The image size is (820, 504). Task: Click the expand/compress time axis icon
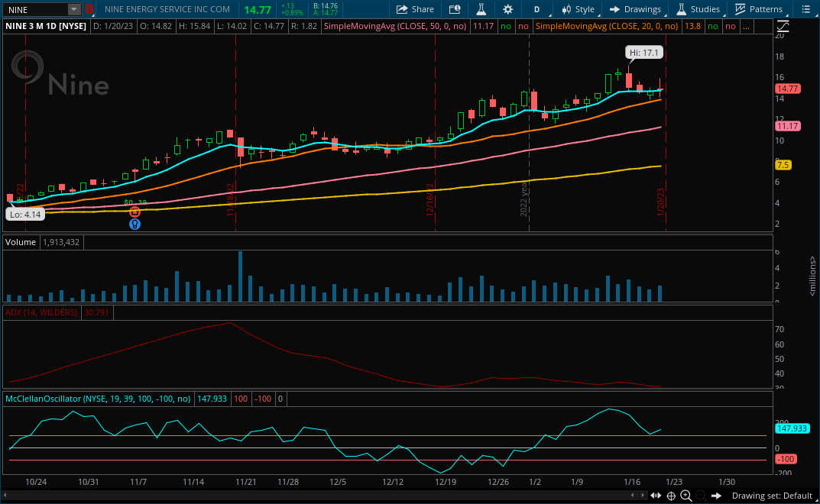pos(656,496)
